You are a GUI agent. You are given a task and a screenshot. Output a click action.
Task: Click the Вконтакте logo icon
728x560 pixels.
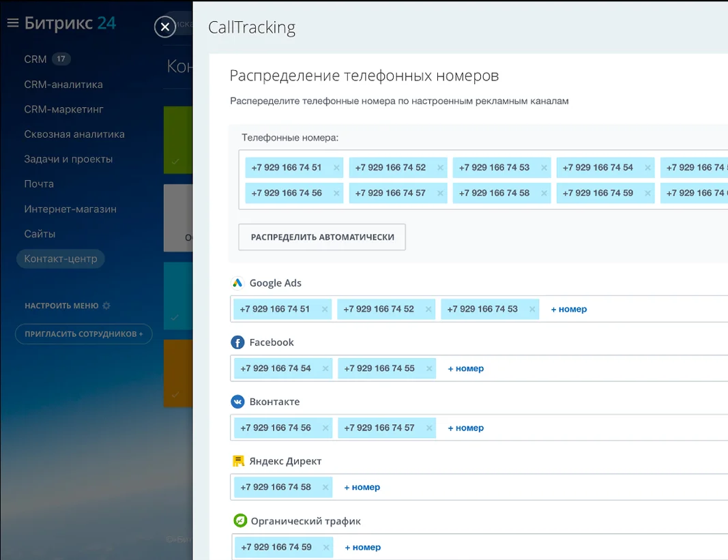237,402
